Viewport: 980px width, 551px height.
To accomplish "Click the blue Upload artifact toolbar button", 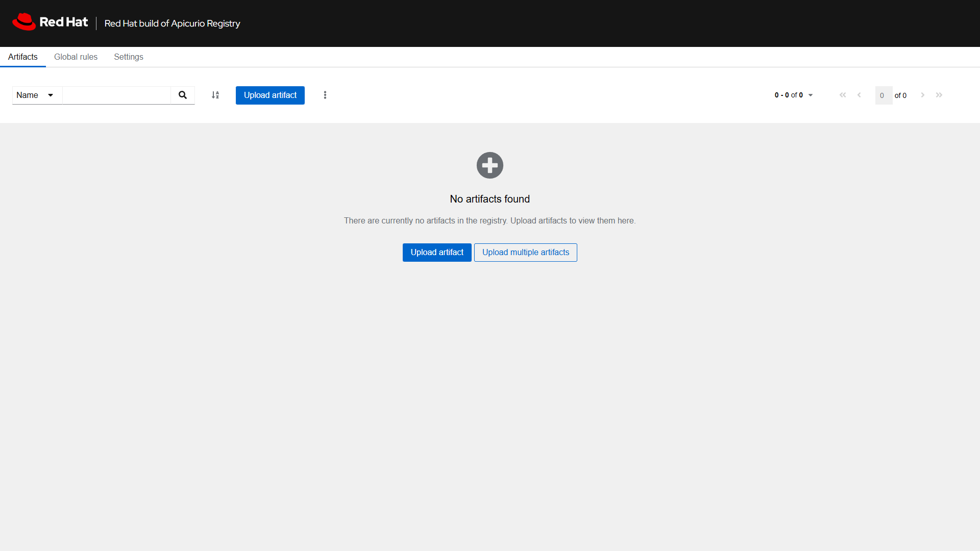I will (x=270, y=95).
